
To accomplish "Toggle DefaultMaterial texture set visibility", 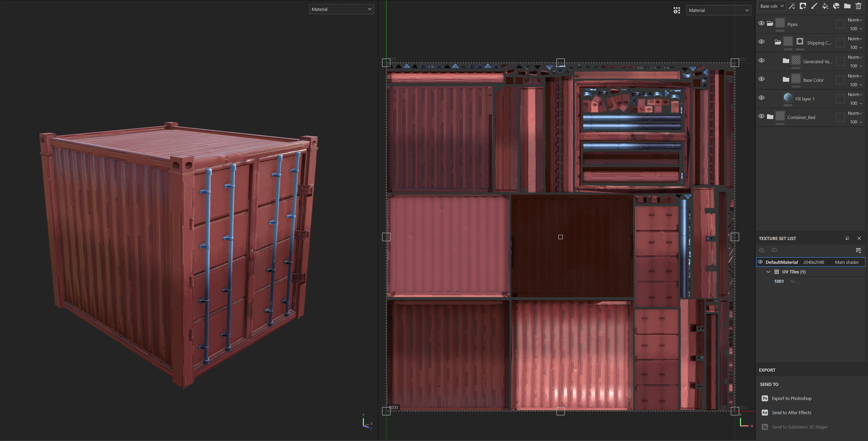I will coord(760,262).
